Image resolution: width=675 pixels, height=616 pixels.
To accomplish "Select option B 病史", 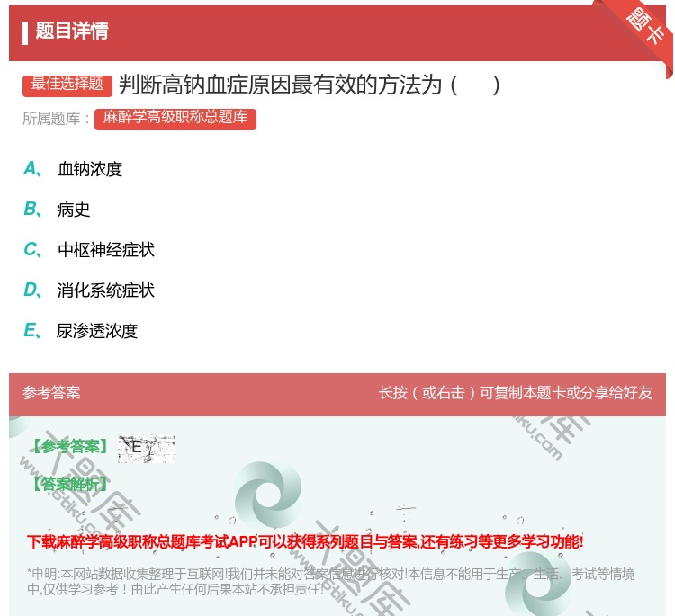I will click(57, 210).
